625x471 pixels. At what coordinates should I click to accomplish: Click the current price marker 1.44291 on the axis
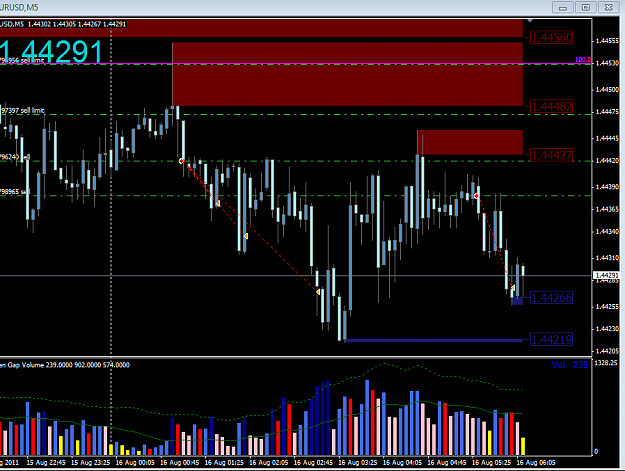point(606,275)
